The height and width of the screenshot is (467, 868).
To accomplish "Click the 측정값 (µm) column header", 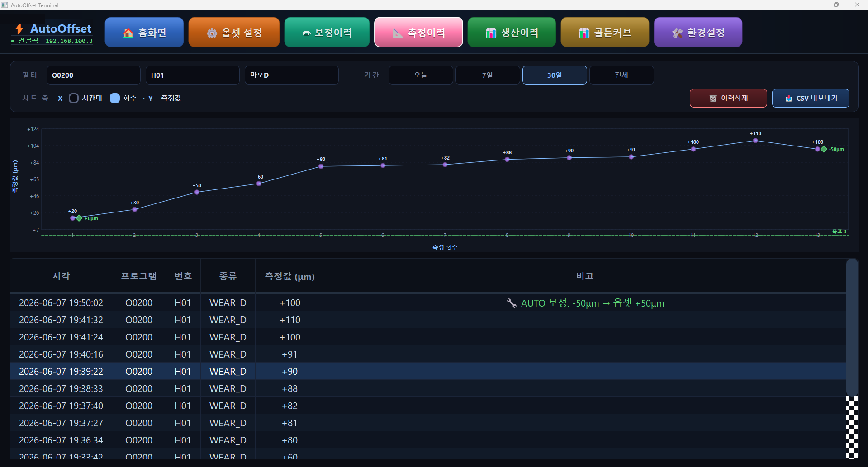I will (290, 276).
